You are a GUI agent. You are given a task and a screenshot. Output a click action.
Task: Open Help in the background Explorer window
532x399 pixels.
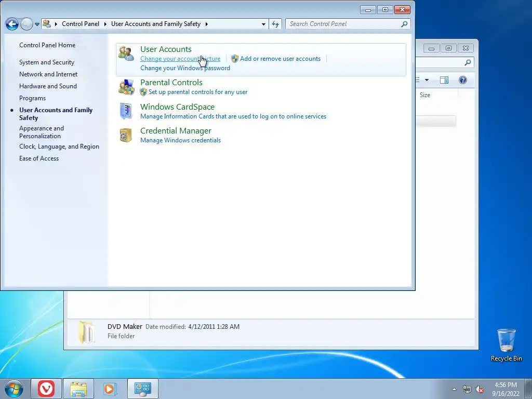point(462,80)
